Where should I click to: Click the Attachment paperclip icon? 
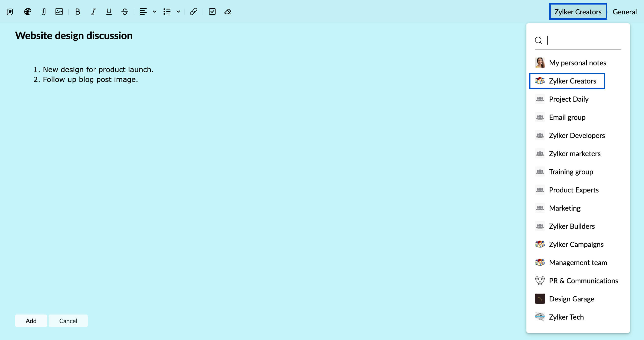tap(43, 12)
